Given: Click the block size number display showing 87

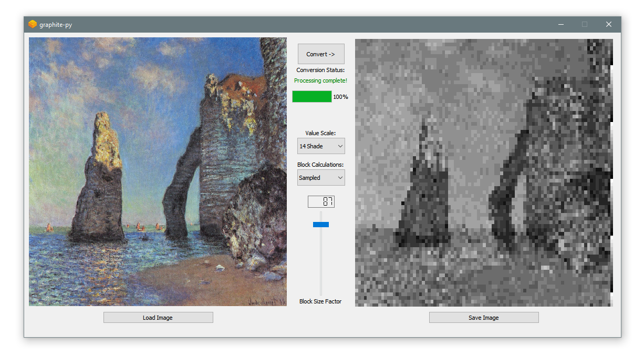Looking at the screenshot, I should click(x=321, y=201).
